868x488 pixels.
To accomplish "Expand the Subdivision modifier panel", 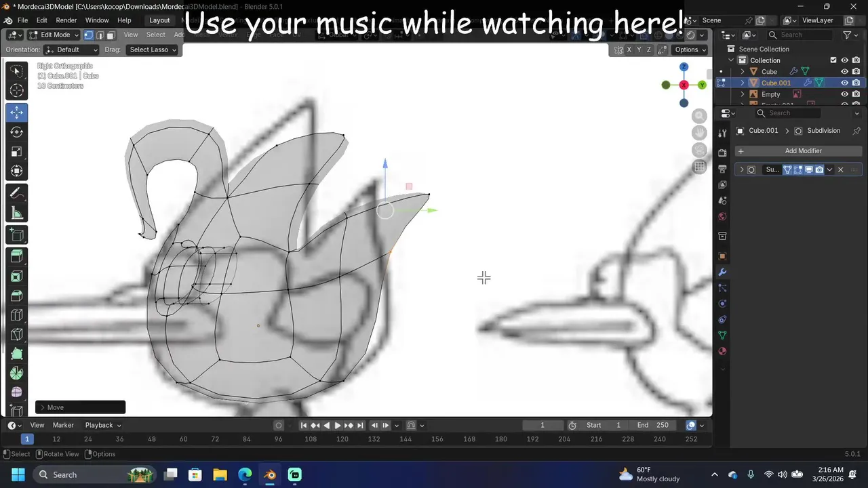I will click(x=741, y=169).
